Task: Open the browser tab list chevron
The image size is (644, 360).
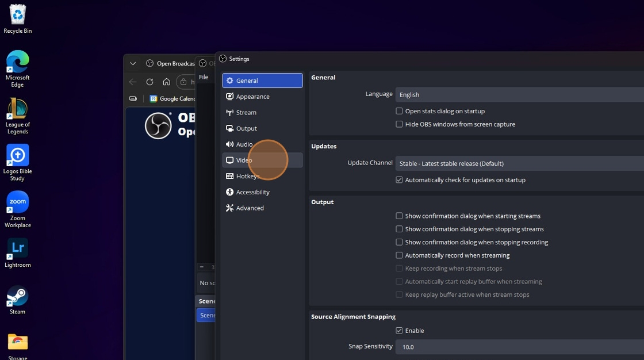Action: pos(133,63)
